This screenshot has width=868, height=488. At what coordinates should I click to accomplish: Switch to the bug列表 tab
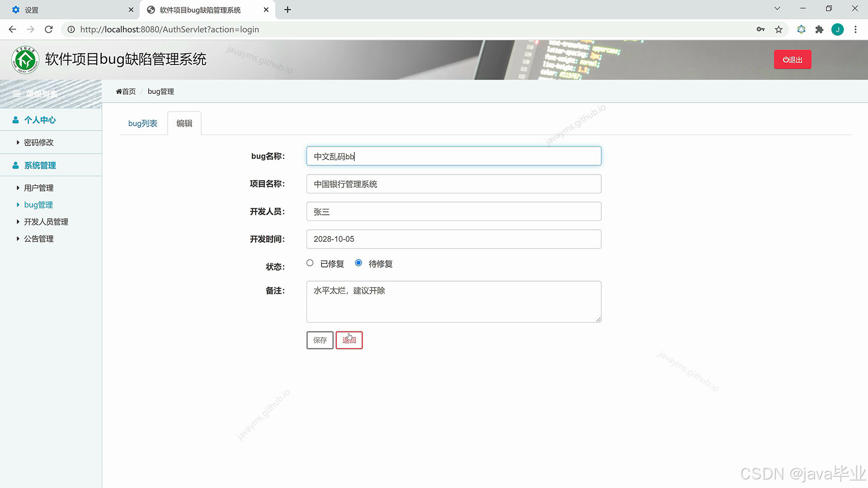(x=143, y=123)
